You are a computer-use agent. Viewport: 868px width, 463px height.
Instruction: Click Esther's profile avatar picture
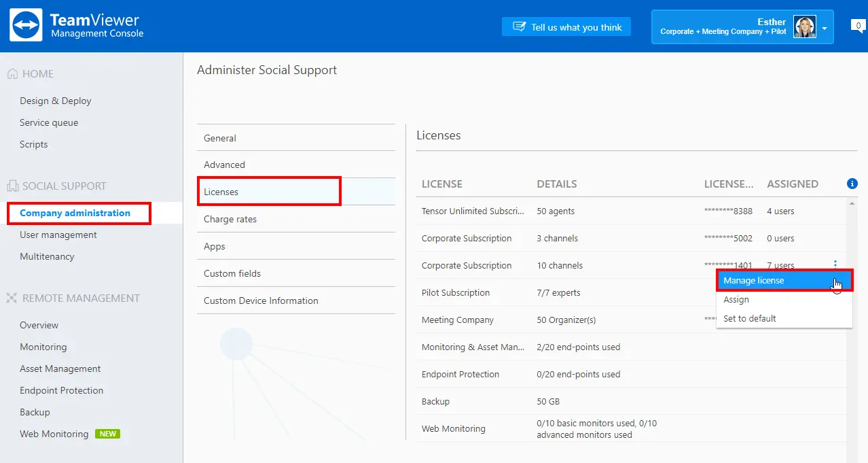pyautogui.click(x=805, y=27)
